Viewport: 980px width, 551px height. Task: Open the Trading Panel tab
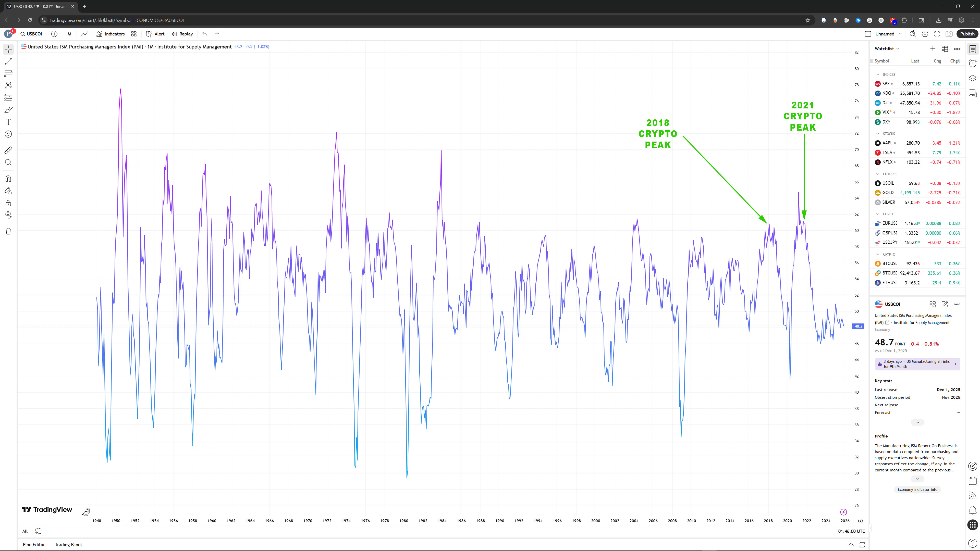[68, 545]
